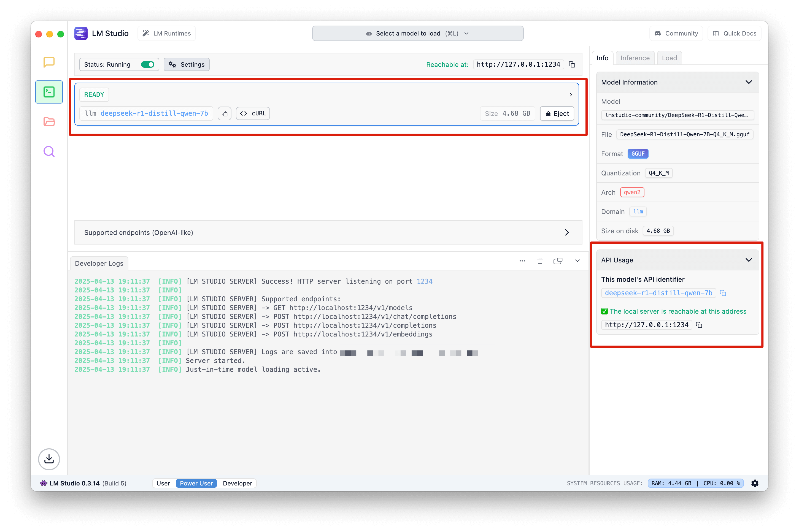The image size is (799, 532).
Task: Open the Downloads icon in sidebar
Action: tap(49, 459)
